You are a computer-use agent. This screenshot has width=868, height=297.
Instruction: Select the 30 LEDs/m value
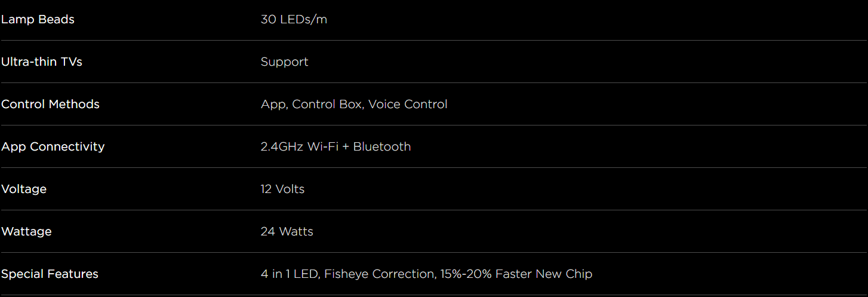pyautogui.click(x=294, y=19)
